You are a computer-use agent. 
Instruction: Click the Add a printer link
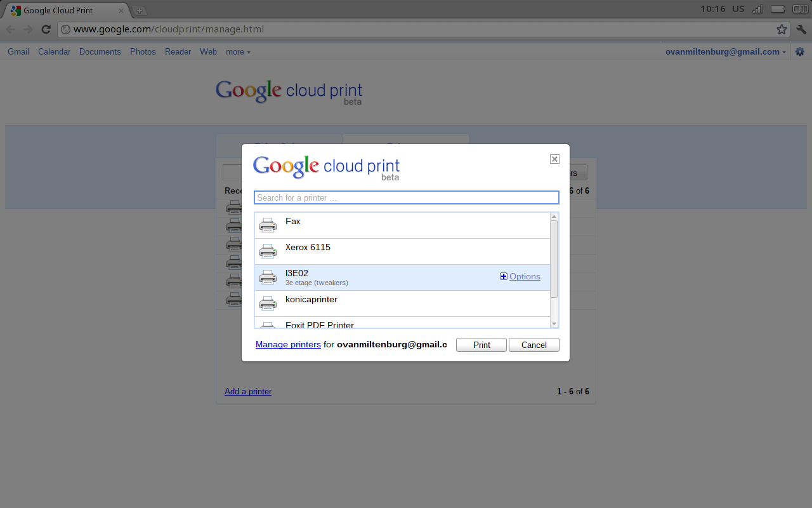tap(248, 391)
